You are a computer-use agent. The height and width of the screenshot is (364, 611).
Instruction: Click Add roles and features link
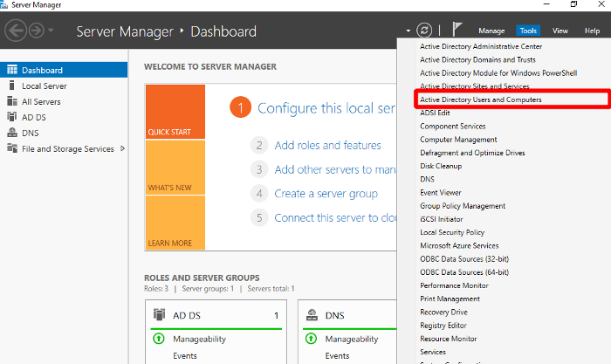(x=327, y=146)
